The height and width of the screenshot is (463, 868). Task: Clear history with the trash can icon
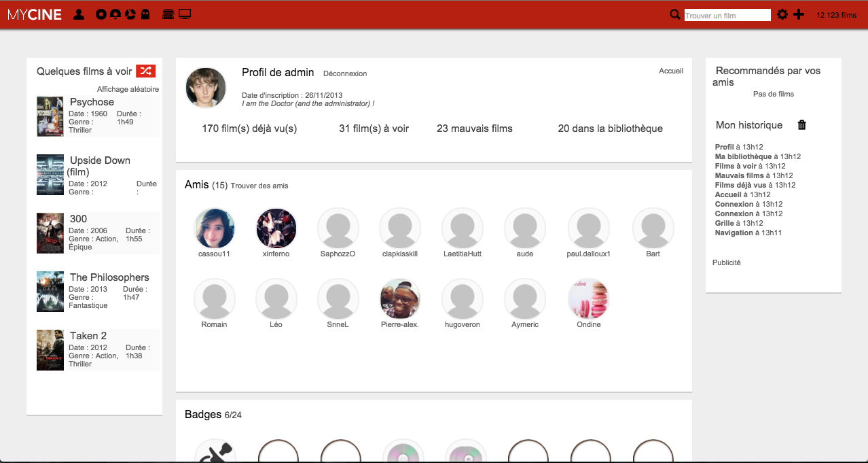[801, 125]
